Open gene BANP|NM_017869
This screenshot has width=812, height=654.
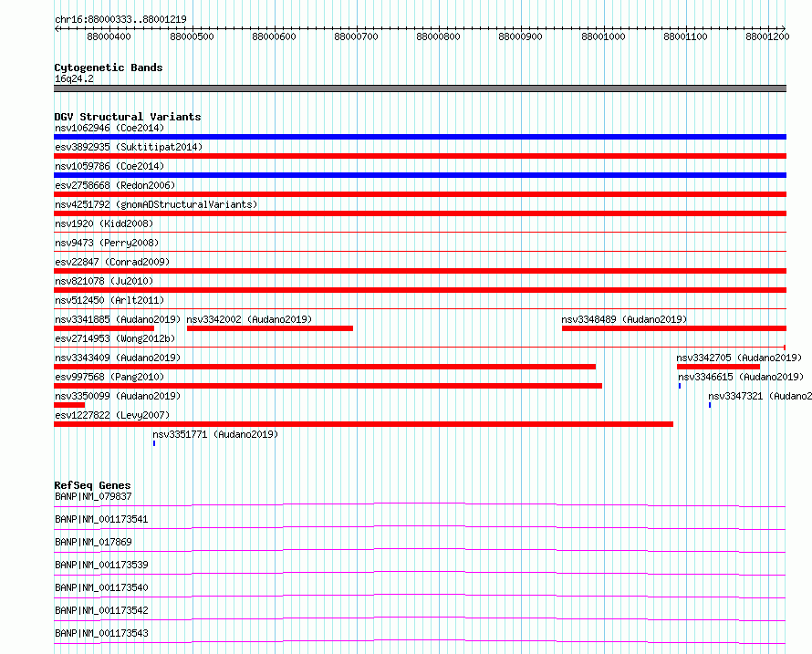pyautogui.click(x=93, y=542)
